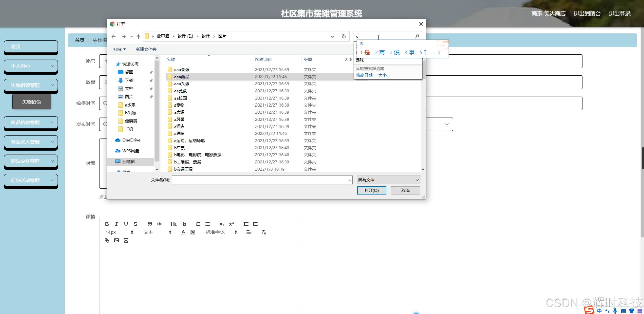Open the file type dropdown showing 所有文件
The width and height of the screenshot is (644, 314).
[x=388, y=180]
